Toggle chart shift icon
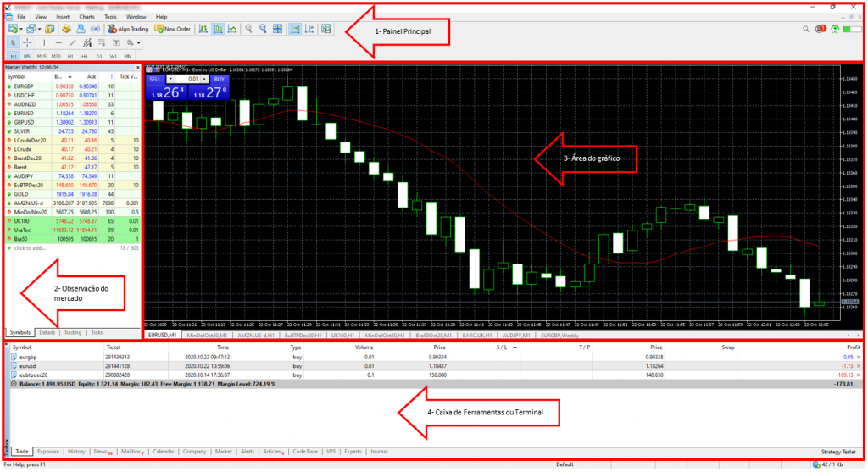Image resolution: width=868 pixels, height=472 pixels. (309, 29)
